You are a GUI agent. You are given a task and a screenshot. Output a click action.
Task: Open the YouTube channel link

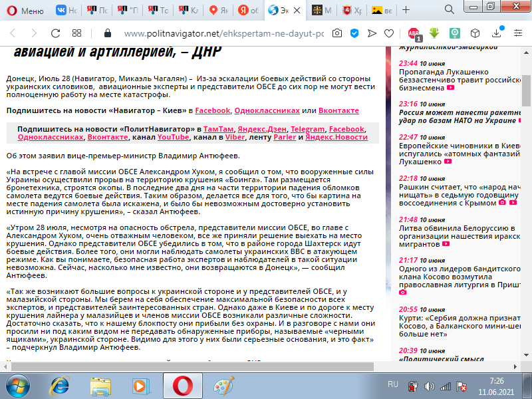pos(173,137)
